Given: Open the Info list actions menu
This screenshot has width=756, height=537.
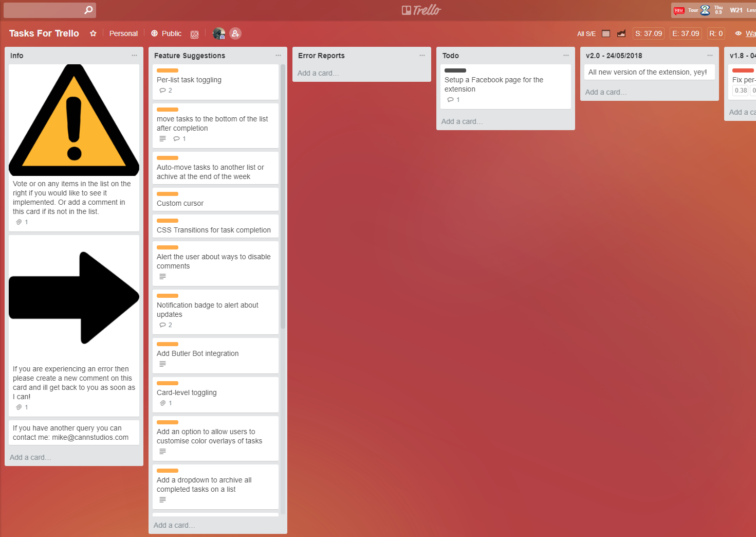Looking at the screenshot, I should tap(134, 56).
